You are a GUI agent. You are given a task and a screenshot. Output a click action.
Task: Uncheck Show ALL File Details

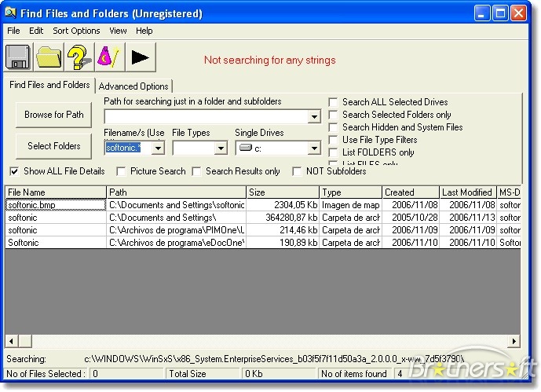(14, 171)
